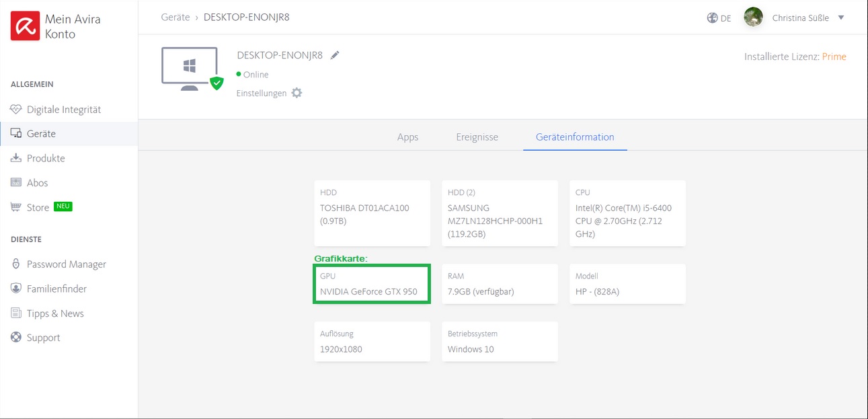Click the Tipps & News newspaper icon

click(16, 313)
